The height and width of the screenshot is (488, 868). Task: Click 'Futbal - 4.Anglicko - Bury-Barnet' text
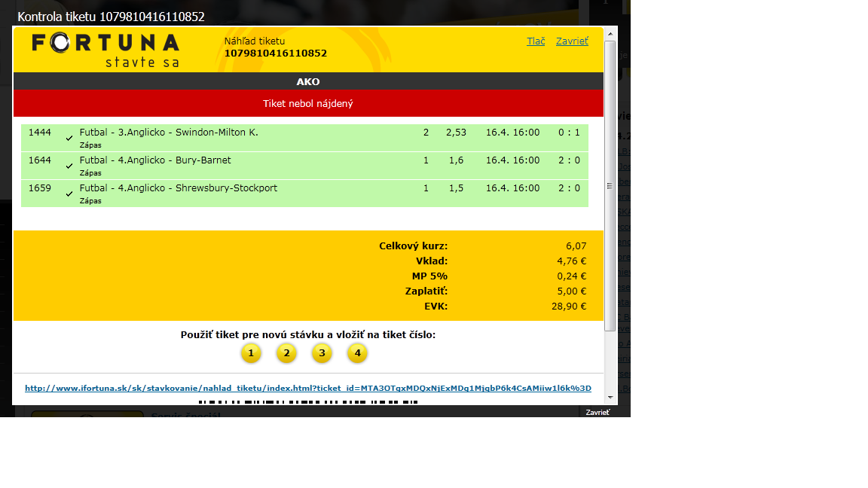coord(155,160)
